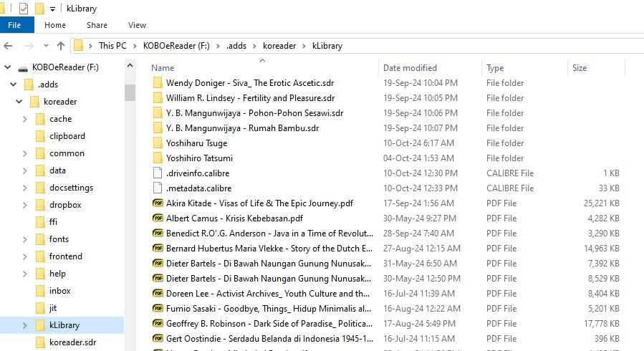
Task: Click This PC in the address bar
Action: click(112, 46)
